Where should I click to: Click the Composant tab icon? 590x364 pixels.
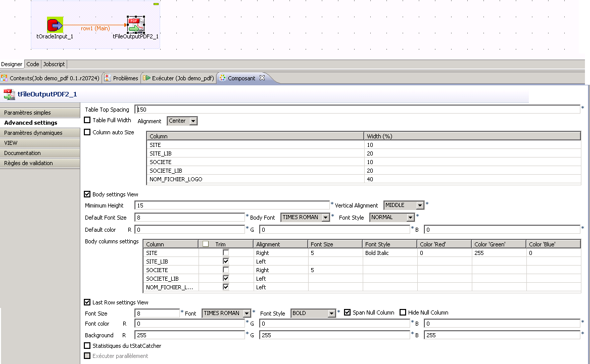point(222,78)
